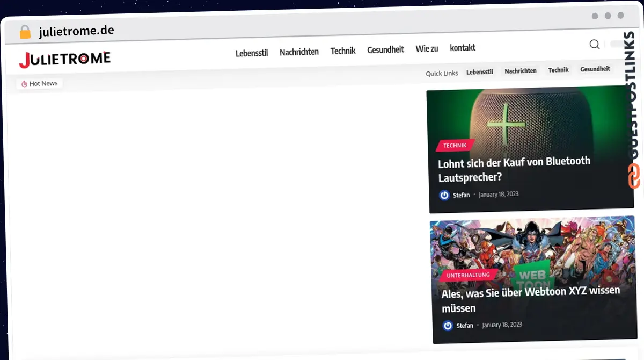The image size is (644, 360).
Task: Click the search magnifier icon
Action: click(594, 45)
